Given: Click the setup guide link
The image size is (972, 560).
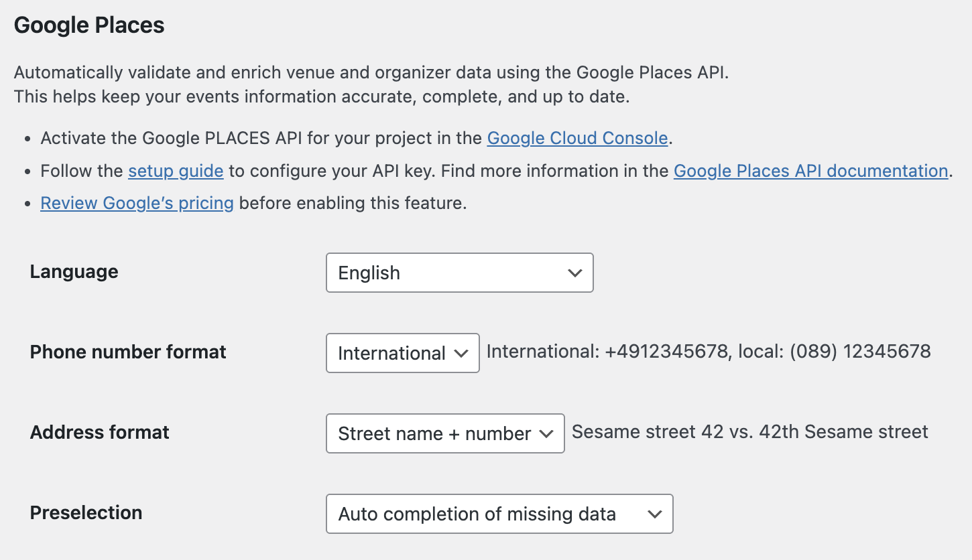Looking at the screenshot, I should [176, 171].
